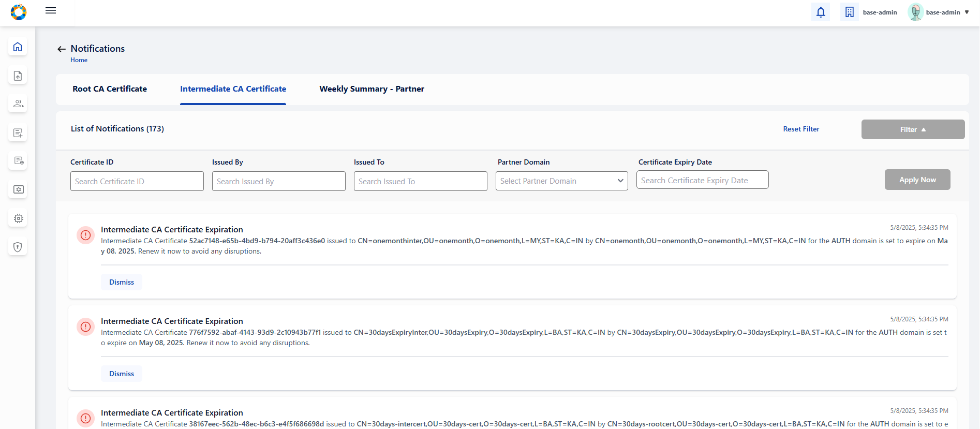Viewport: 980px width, 429px height.
Task: Collapse the Filter panel button
Action: (913, 129)
